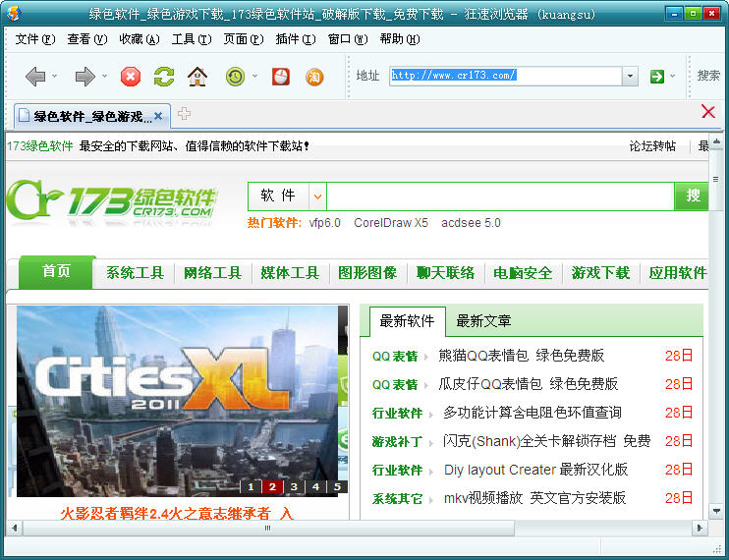The width and height of the screenshot is (729, 560).
Task: Open the 系统工具 navigation category
Action: [x=135, y=273]
